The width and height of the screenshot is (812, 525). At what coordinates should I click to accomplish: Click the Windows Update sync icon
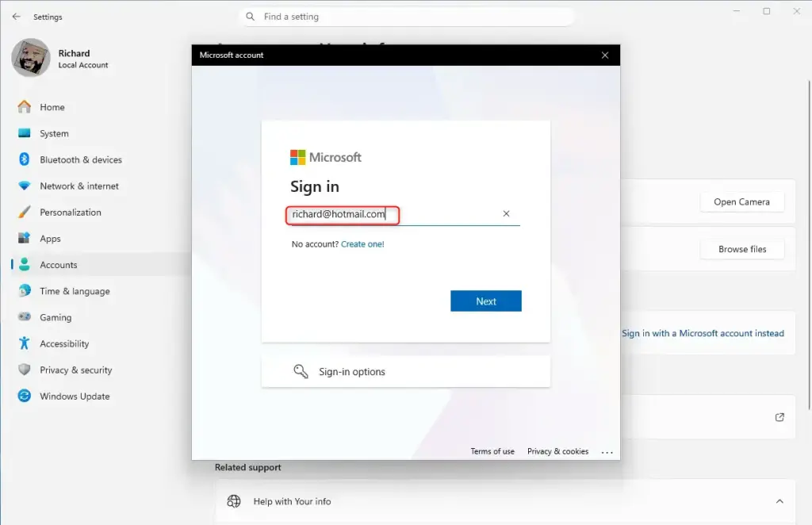(25, 396)
